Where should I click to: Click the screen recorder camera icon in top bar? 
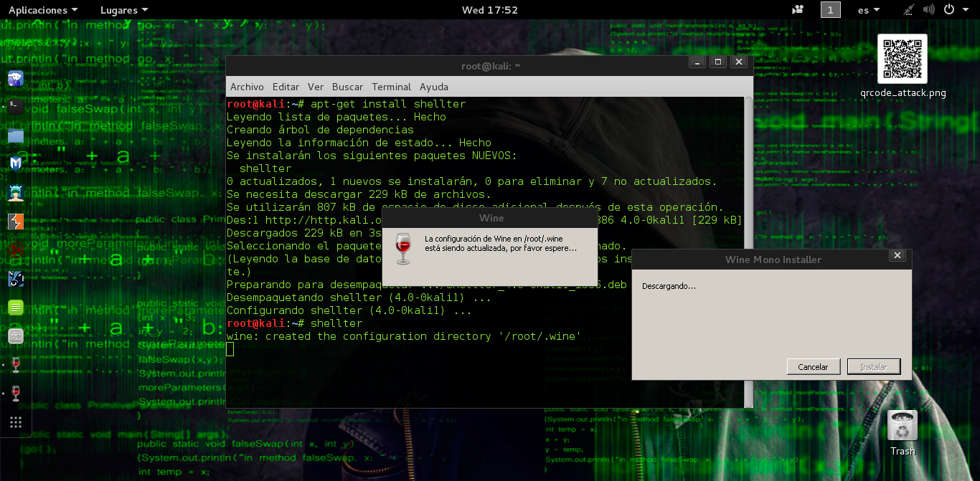coord(798,10)
